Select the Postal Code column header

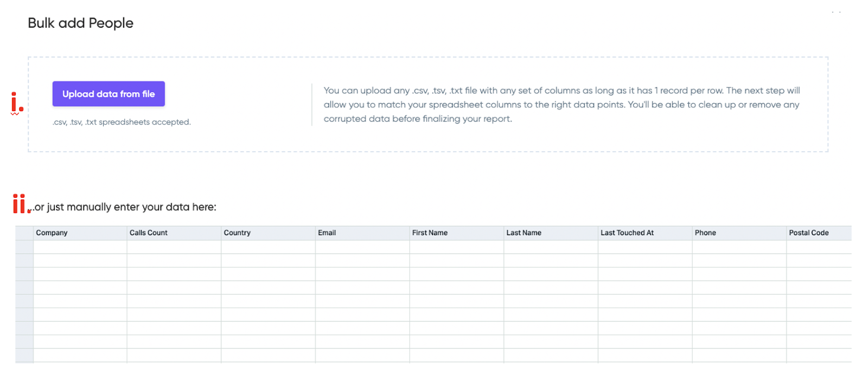pos(819,233)
